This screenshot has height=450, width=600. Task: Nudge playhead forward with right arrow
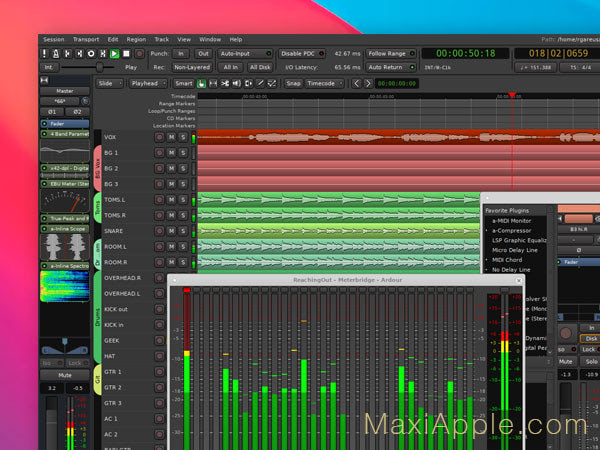tap(368, 83)
